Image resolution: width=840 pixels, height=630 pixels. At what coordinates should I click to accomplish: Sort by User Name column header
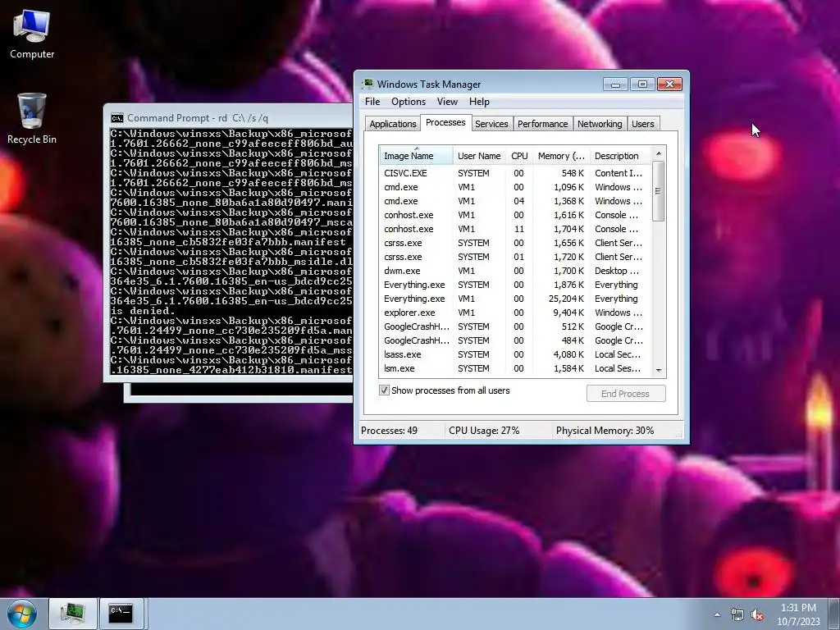point(479,155)
